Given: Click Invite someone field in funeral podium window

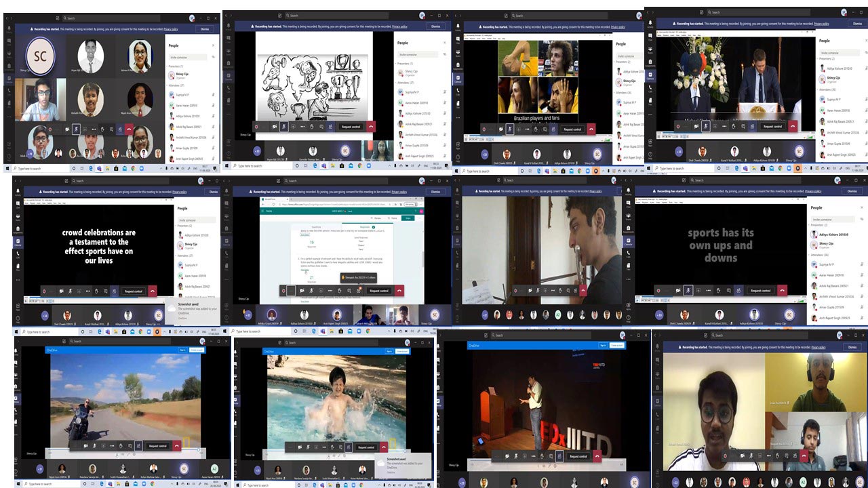Looking at the screenshot, I should click(x=838, y=53).
